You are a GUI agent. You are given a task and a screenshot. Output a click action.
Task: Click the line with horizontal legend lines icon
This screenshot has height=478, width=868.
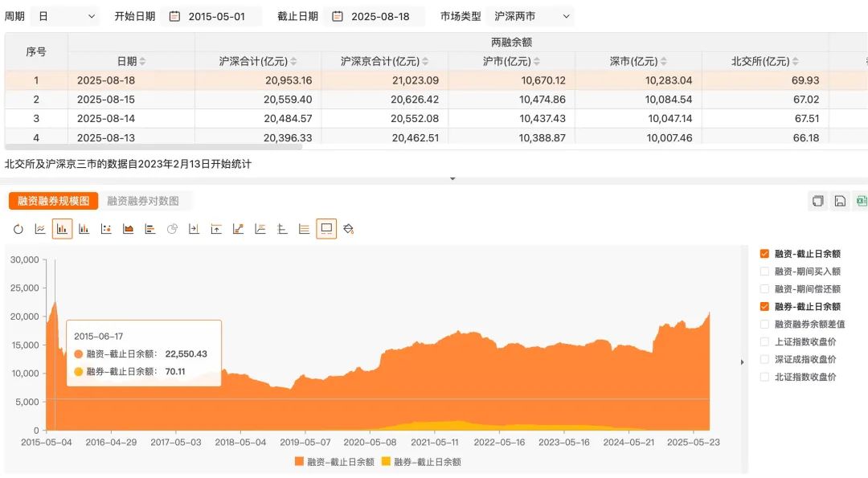[x=260, y=229]
